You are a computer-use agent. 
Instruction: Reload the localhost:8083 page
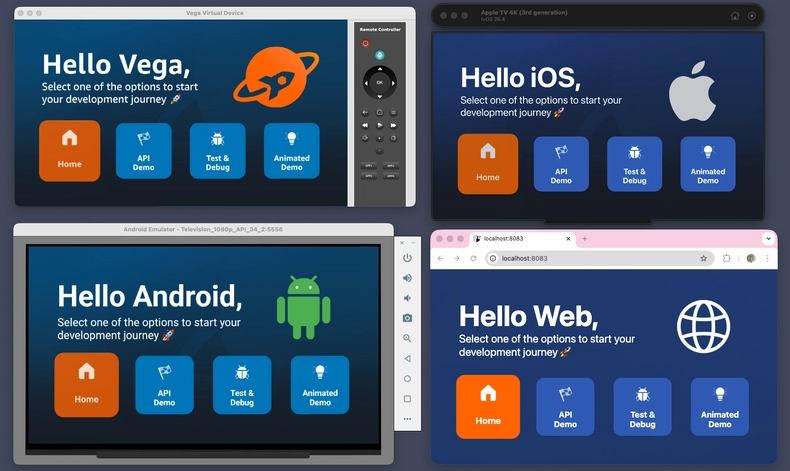473,258
